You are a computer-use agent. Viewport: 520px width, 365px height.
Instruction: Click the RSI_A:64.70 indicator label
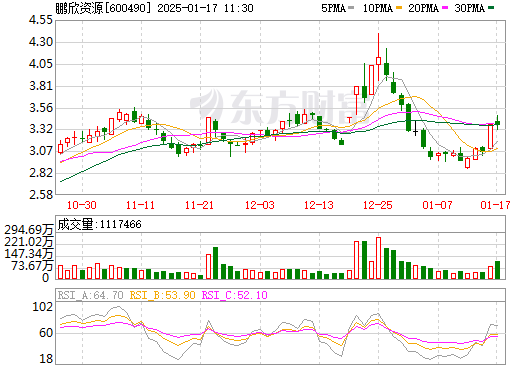coord(90,295)
